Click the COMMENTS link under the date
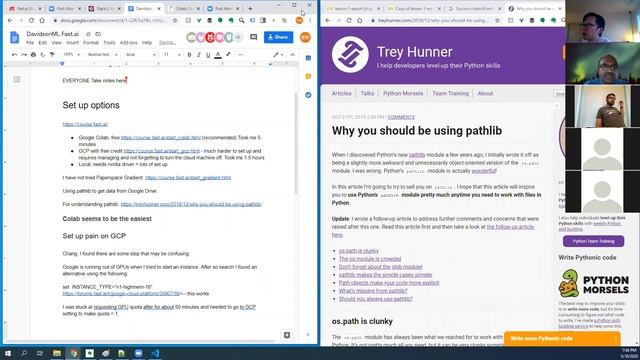 point(401,117)
